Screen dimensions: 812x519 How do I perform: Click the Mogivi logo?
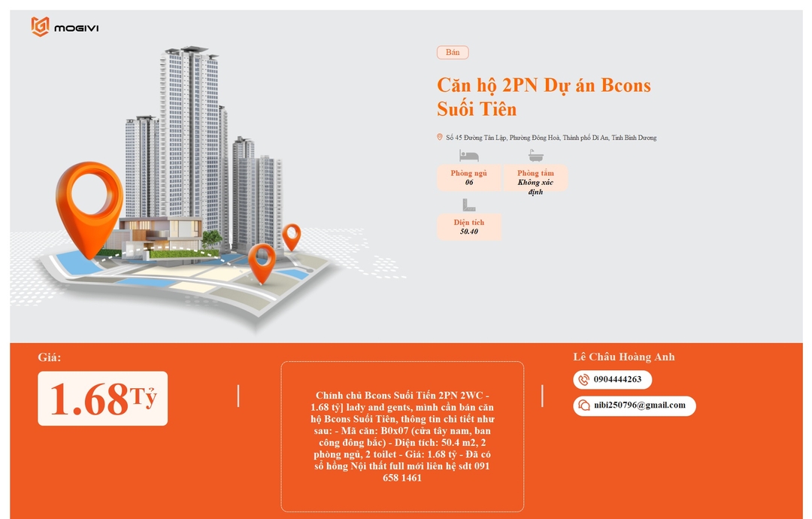pos(65,26)
